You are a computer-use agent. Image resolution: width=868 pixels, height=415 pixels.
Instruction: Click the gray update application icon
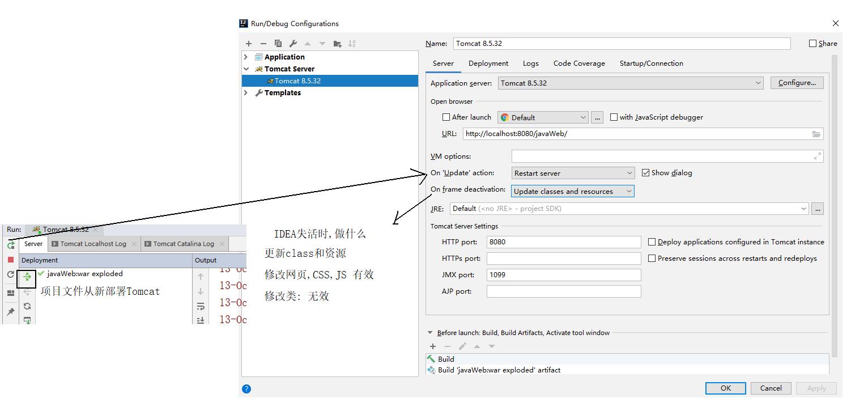pyautogui.click(x=11, y=274)
